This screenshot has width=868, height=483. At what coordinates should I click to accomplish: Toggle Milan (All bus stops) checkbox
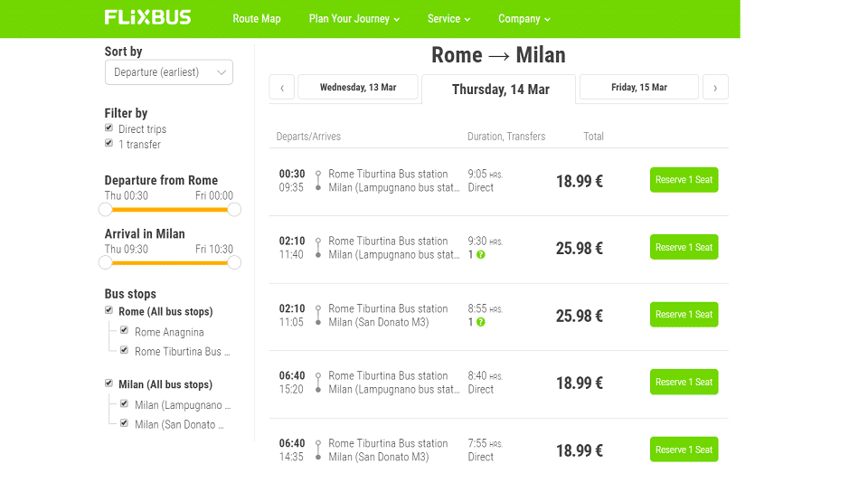109,384
